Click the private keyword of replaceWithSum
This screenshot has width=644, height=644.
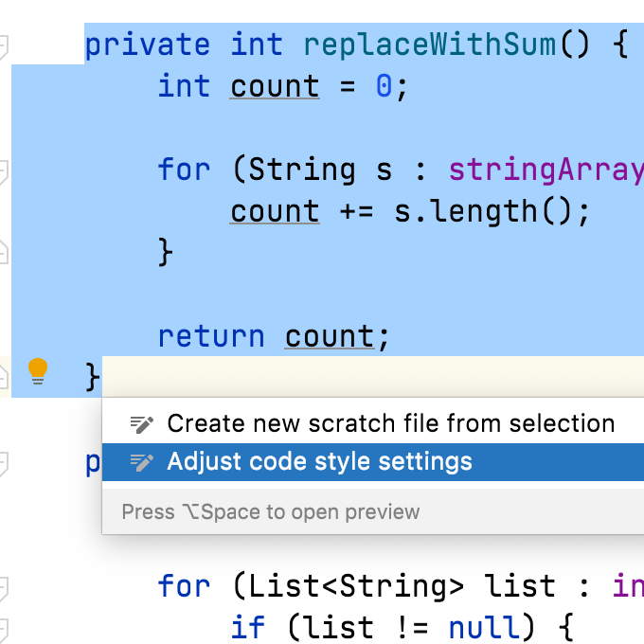coord(148,45)
